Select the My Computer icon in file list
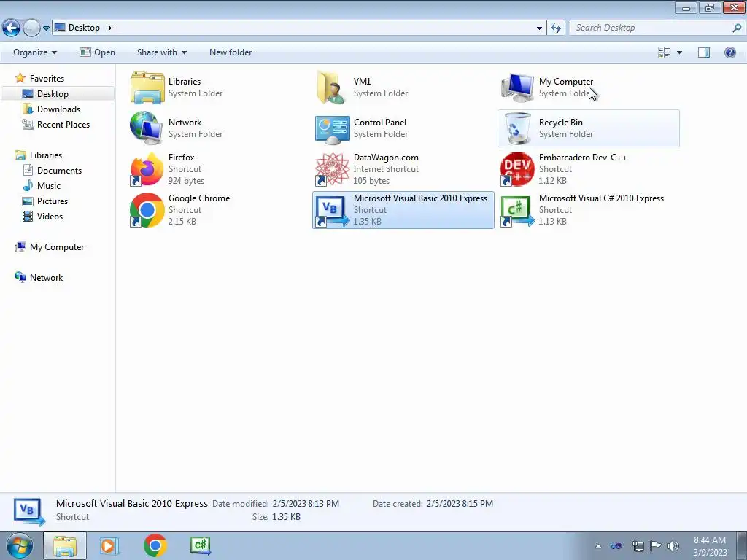This screenshot has height=560, width=747. (x=518, y=87)
